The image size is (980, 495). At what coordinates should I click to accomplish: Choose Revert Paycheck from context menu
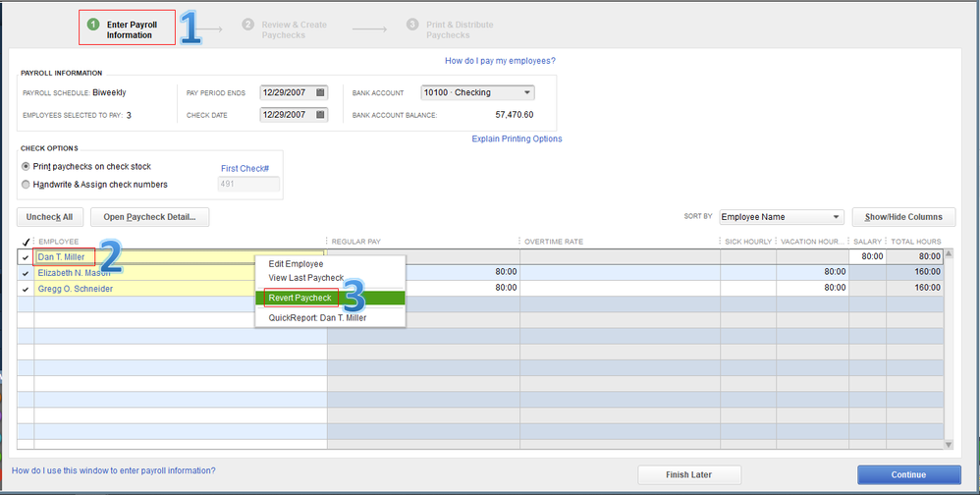click(299, 298)
